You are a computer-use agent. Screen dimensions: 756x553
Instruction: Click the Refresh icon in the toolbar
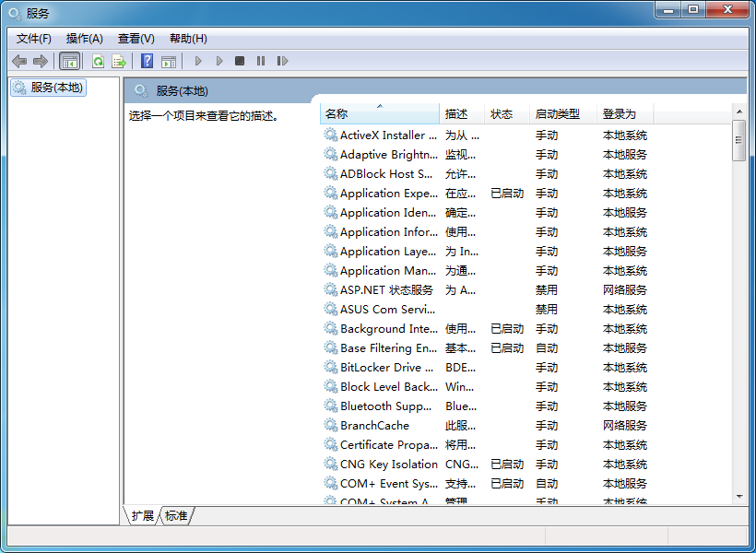[97, 61]
